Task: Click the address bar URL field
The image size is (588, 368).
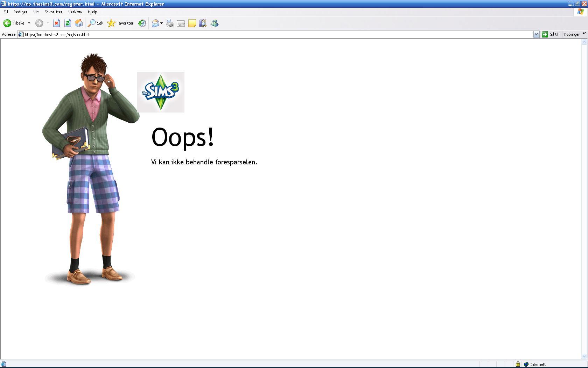Action: (x=278, y=34)
